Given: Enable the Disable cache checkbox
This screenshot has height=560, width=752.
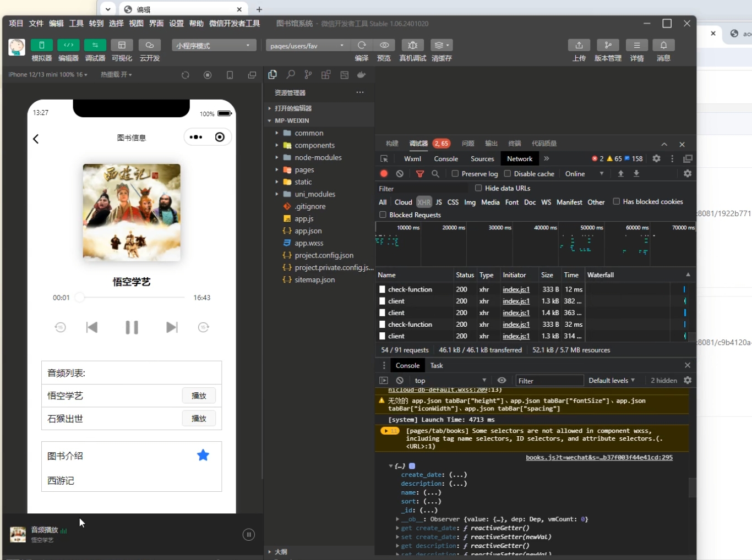Looking at the screenshot, I should coord(508,173).
